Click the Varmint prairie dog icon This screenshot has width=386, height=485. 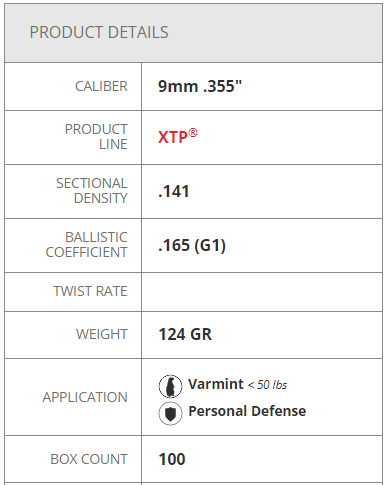click(x=170, y=386)
